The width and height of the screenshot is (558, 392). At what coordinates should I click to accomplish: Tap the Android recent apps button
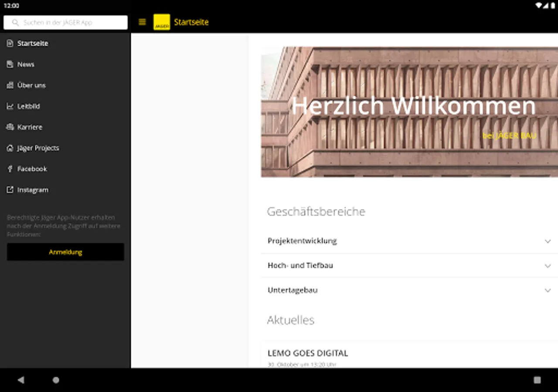(537, 380)
